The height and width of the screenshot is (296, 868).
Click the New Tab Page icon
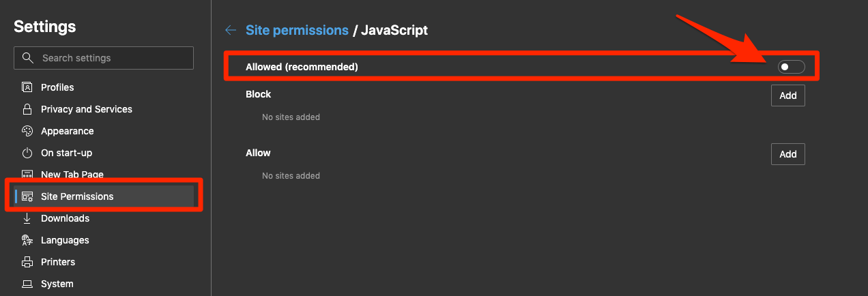27,175
